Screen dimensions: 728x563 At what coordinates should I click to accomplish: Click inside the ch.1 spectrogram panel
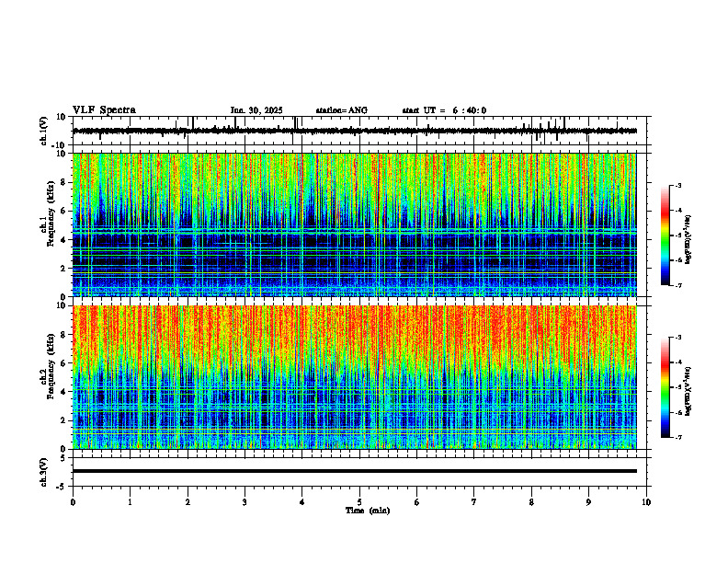pyautogui.click(x=354, y=224)
